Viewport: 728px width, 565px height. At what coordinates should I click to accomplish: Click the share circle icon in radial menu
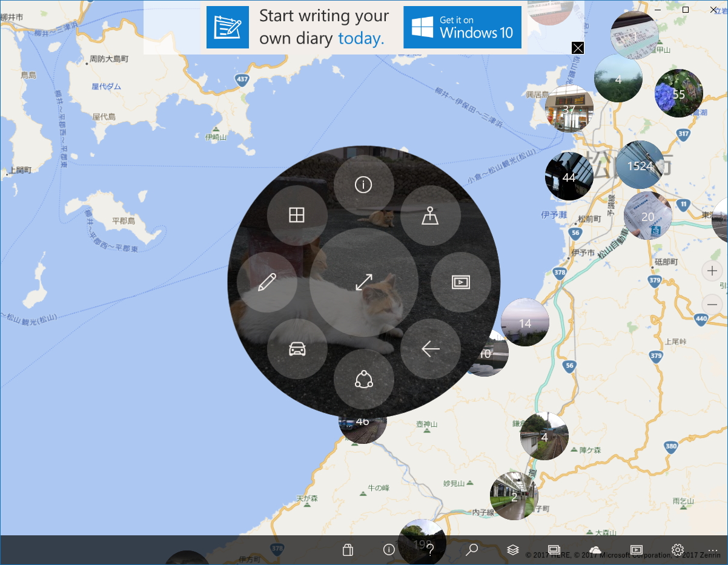363,379
